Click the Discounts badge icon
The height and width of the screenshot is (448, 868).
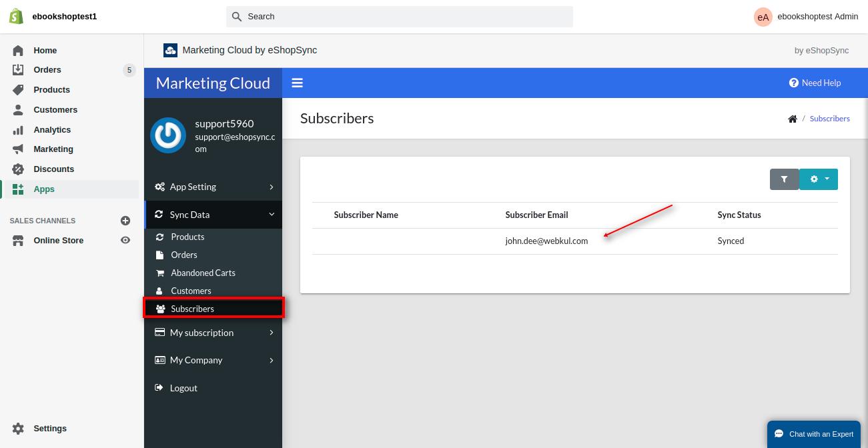(x=18, y=169)
